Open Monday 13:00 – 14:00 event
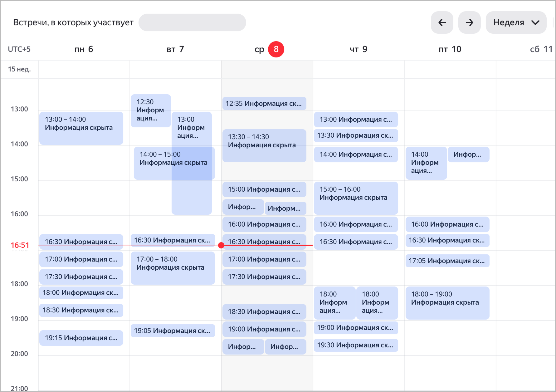The height and width of the screenshot is (392, 556). point(81,128)
